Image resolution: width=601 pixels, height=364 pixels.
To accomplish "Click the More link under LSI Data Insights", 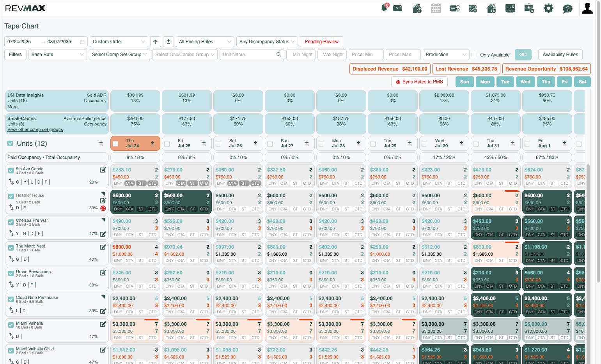I will pos(12,107).
